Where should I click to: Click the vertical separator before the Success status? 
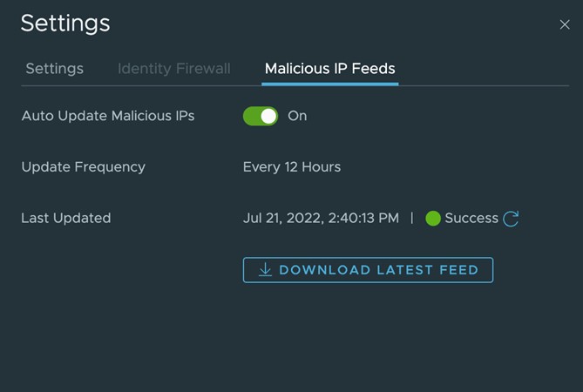point(412,218)
